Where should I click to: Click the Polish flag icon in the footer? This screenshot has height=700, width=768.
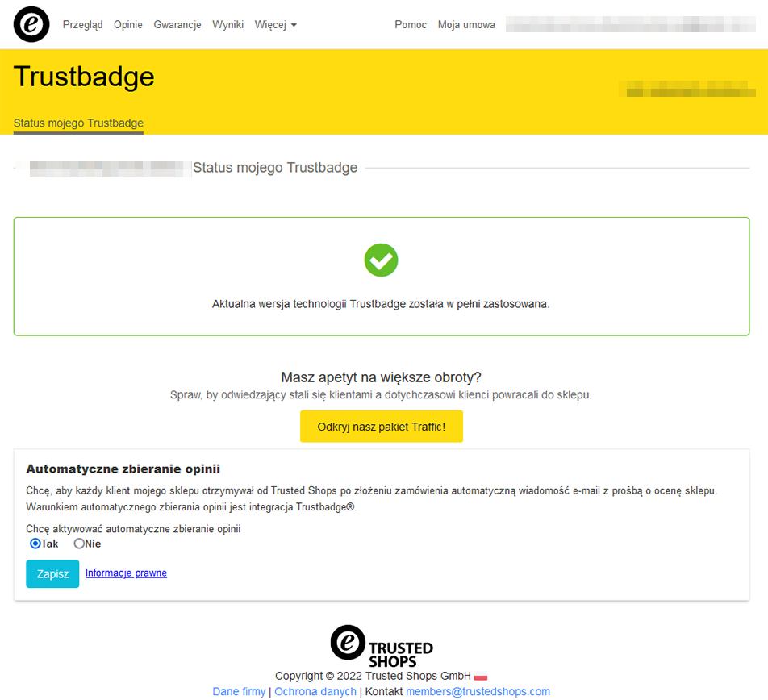click(481, 677)
